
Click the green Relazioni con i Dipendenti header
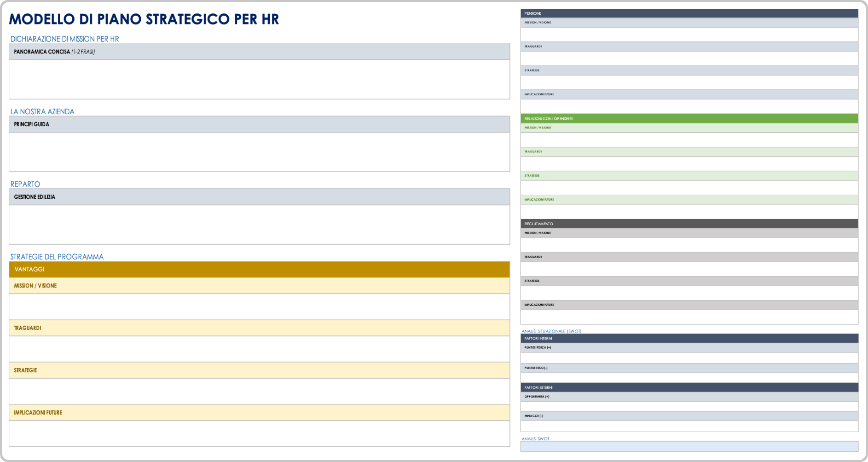689,118
